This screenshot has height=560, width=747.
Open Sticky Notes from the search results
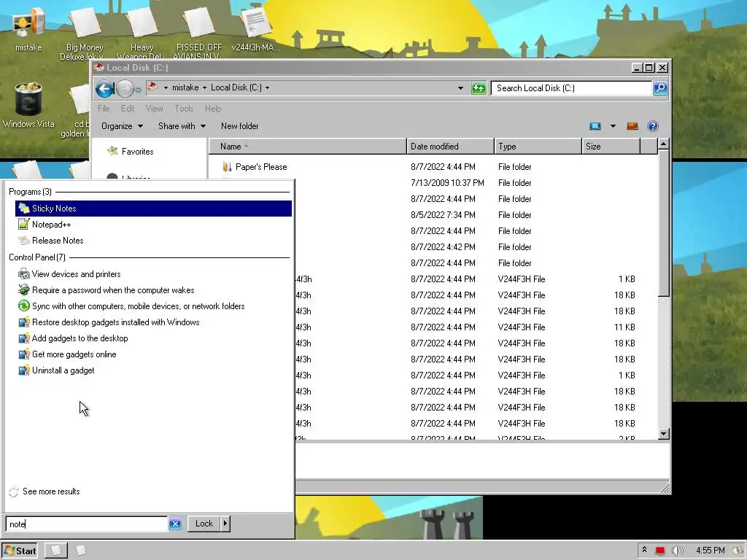[x=153, y=209]
